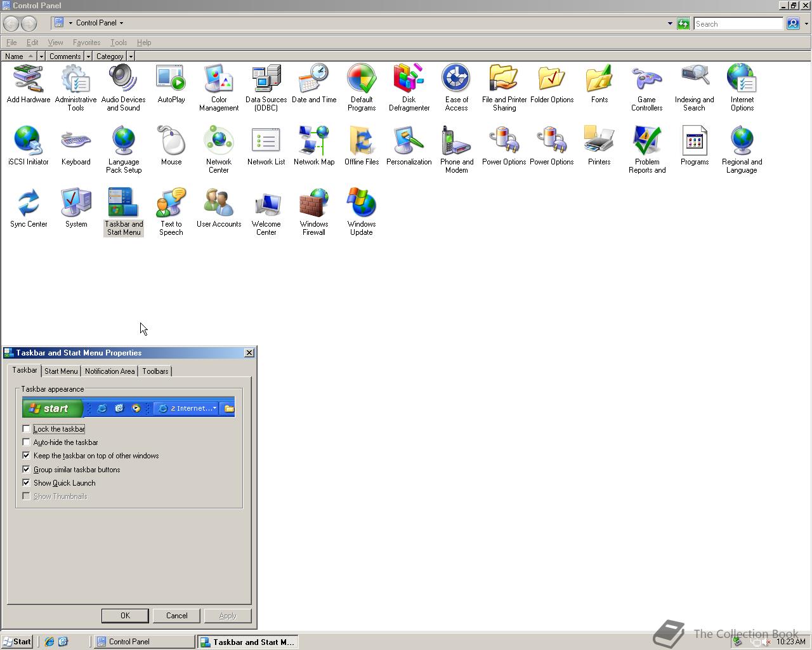Open the View menu
This screenshot has width=812, height=650.
55,43
